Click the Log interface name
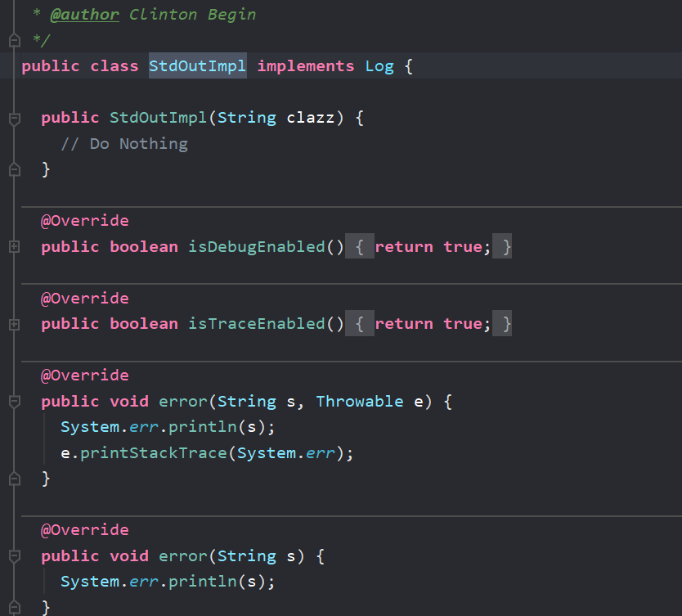The width and height of the screenshot is (682, 616). point(379,66)
